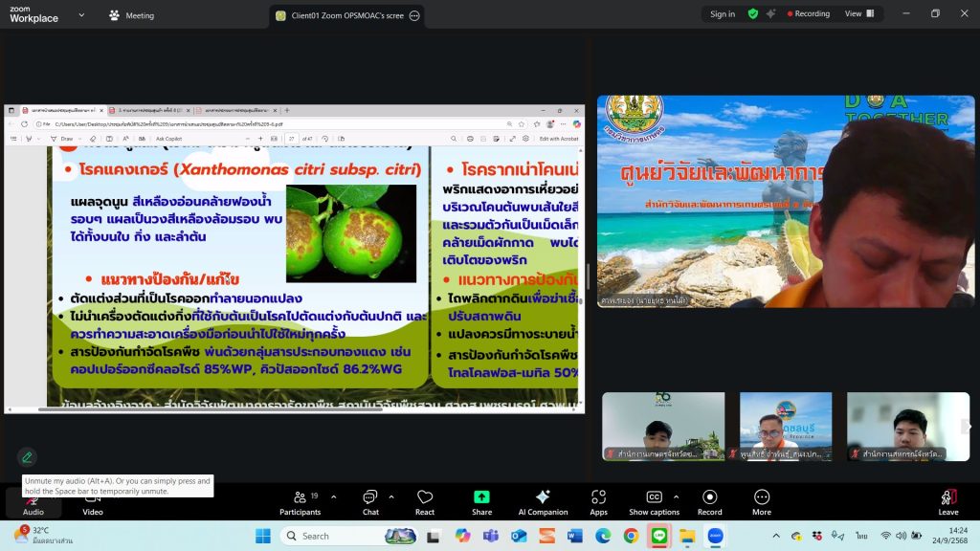Launch AI Companion
Image resolution: width=980 pixels, height=551 pixels.
tap(542, 501)
